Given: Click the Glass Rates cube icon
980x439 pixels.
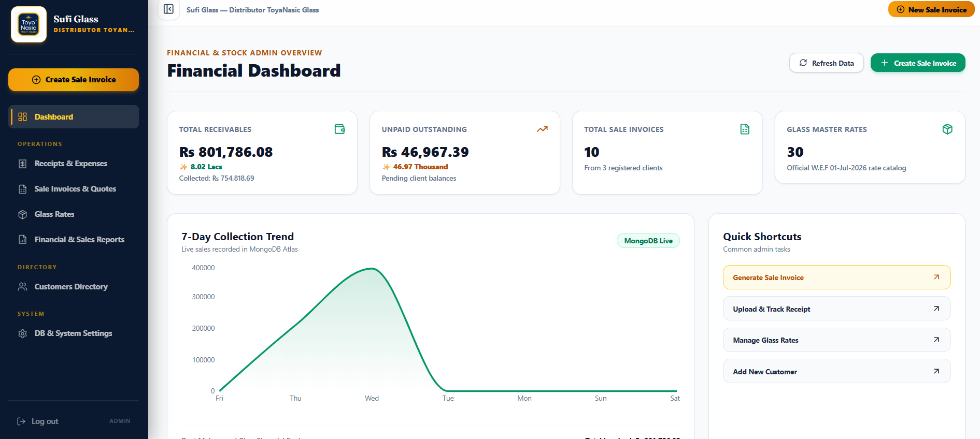Looking at the screenshot, I should (x=23, y=214).
